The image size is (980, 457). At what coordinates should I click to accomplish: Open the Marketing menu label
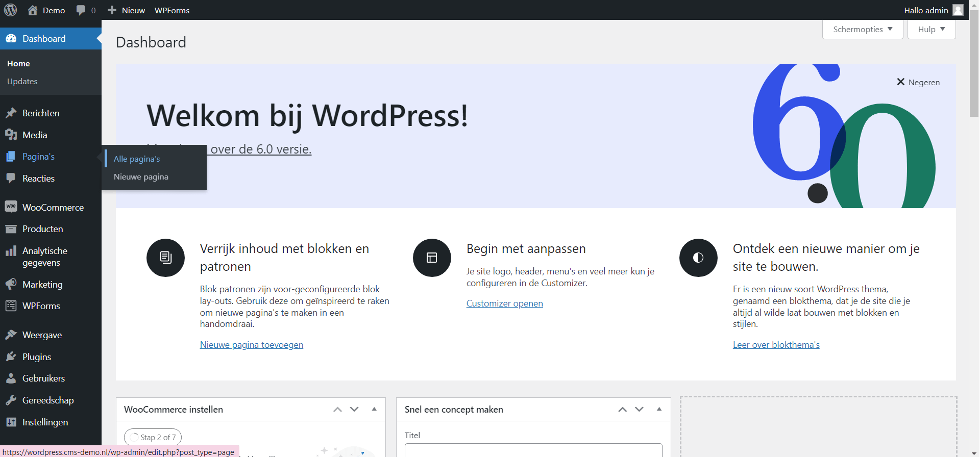coord(42,285)
